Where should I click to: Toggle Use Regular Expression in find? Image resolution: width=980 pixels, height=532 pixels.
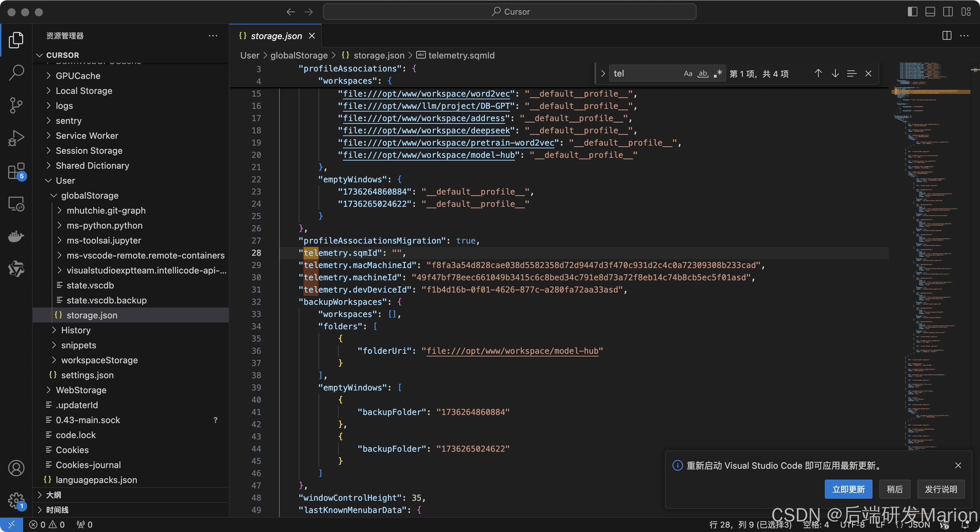(718, 73)
